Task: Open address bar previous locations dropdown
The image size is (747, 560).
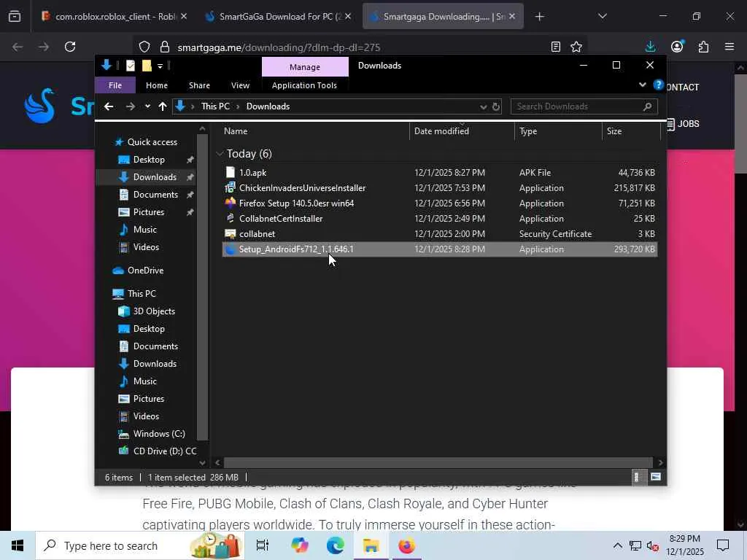Action: [x=483, y=106]
